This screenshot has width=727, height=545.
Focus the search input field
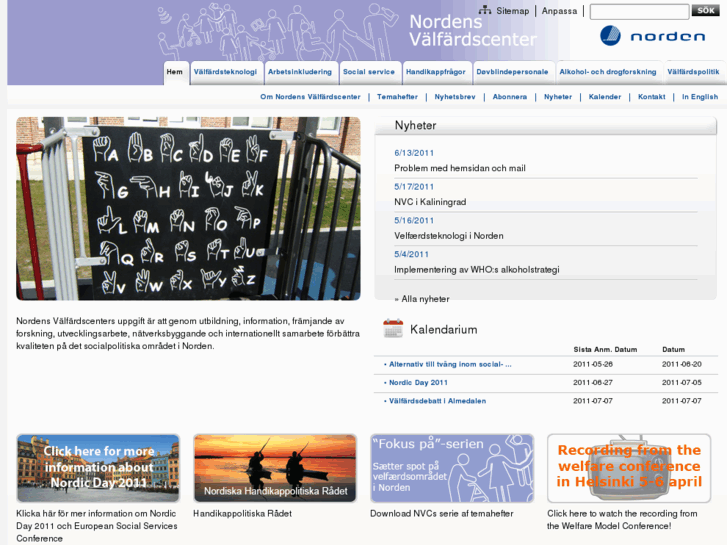[x=639, y=12]
